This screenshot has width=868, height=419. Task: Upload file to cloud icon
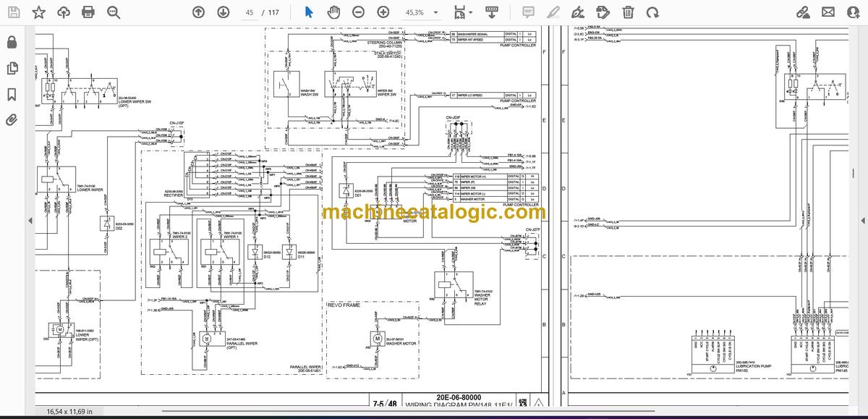click(63, 12)
